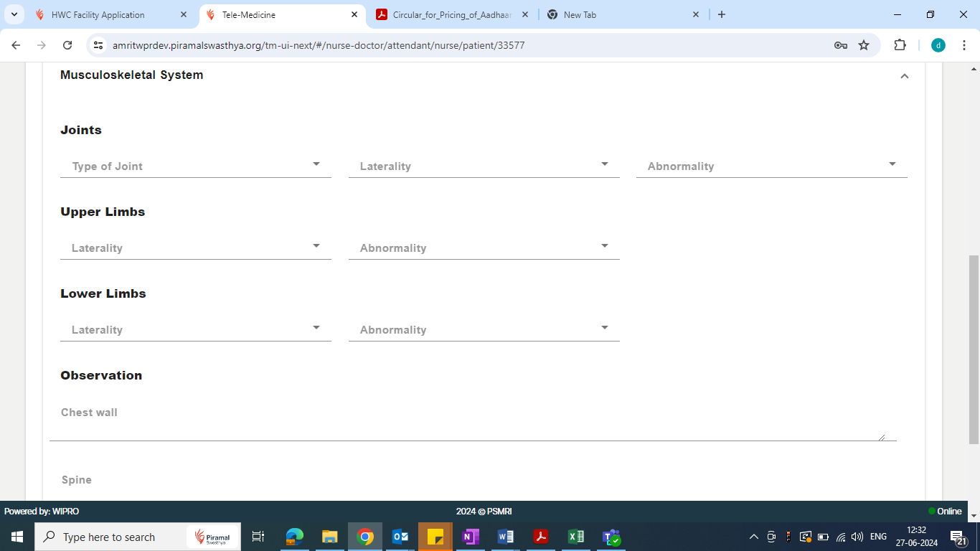Open the Extensions puzzle icon
The height and width of the screenshot is (551, 980).
[900, 45]
